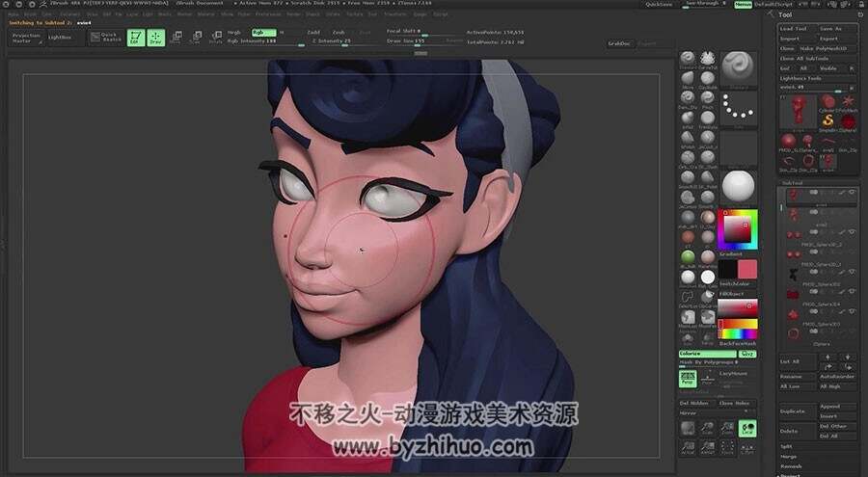Viewport: 868px width, 477px height.
Task: Click the Actual size icon
Action: click(688, 448)
